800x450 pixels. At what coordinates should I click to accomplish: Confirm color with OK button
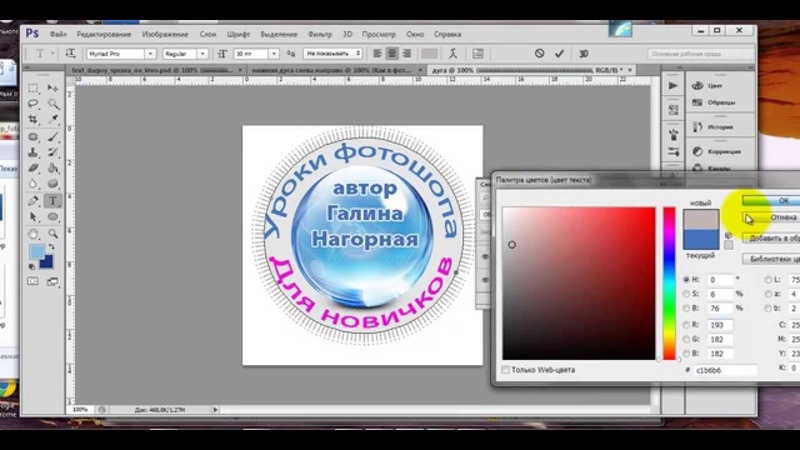tap(771, 201)
